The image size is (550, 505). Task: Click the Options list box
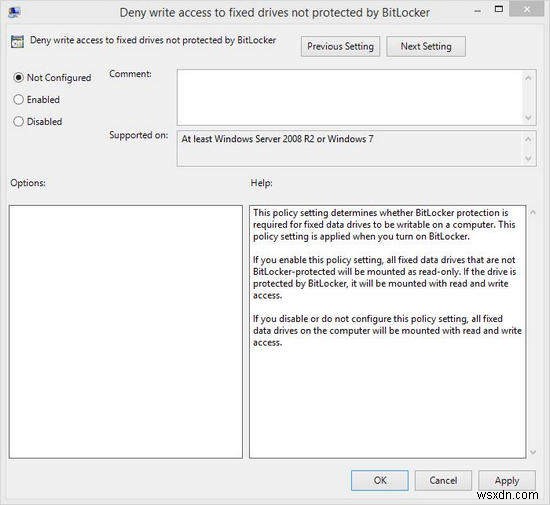[x=126, y=332]
